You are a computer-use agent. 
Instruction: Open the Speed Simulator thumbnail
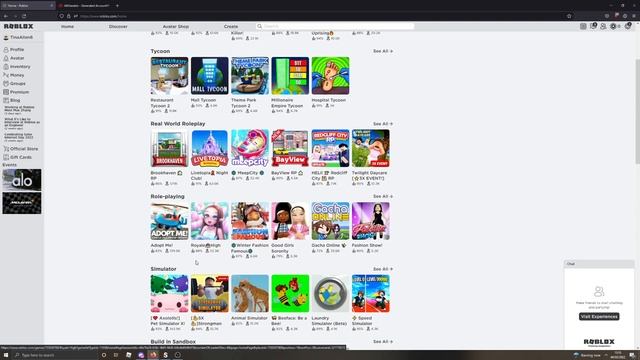coord(371,293)
